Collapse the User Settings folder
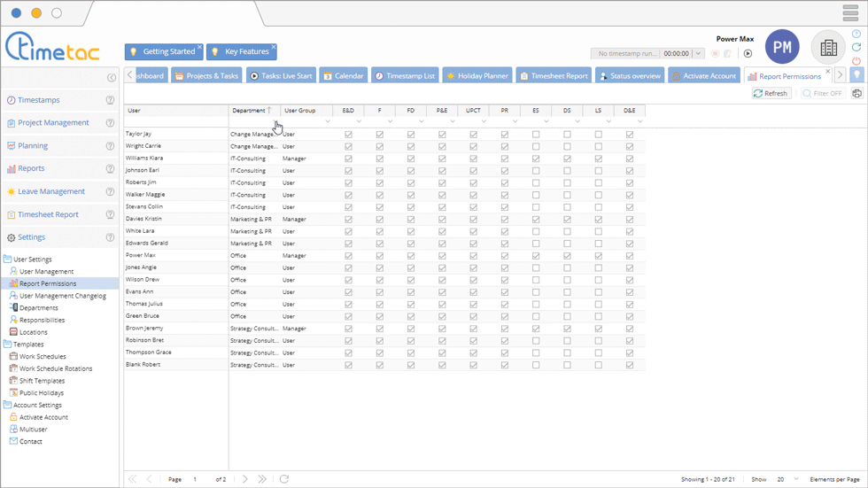 (7, 259)
